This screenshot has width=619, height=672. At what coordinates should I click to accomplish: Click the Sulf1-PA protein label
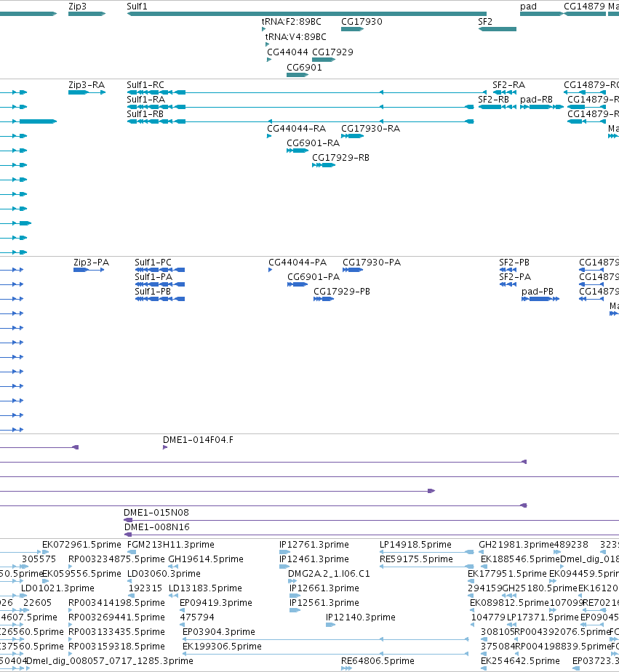[153, 277]
